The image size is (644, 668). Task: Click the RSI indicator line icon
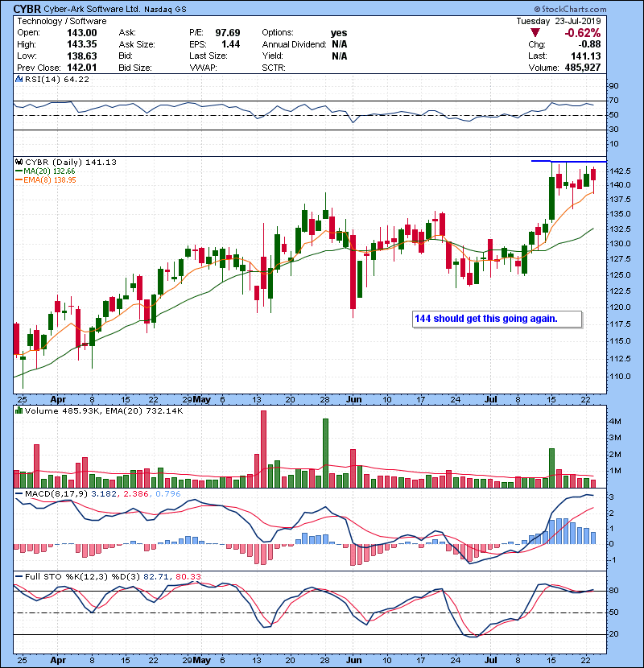19,79
